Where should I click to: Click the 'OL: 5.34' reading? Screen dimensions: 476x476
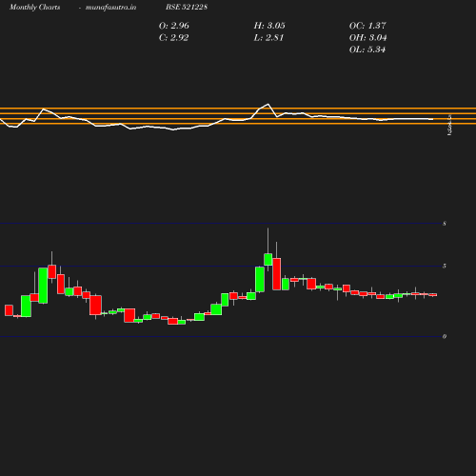tap(367, 50)
